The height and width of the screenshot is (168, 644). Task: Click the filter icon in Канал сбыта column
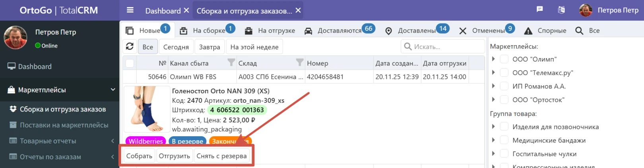click(231, 63)
